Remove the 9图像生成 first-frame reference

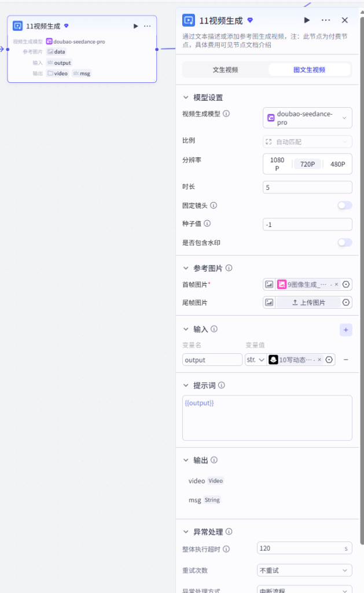pyautogui.click(x=336, y=284)
